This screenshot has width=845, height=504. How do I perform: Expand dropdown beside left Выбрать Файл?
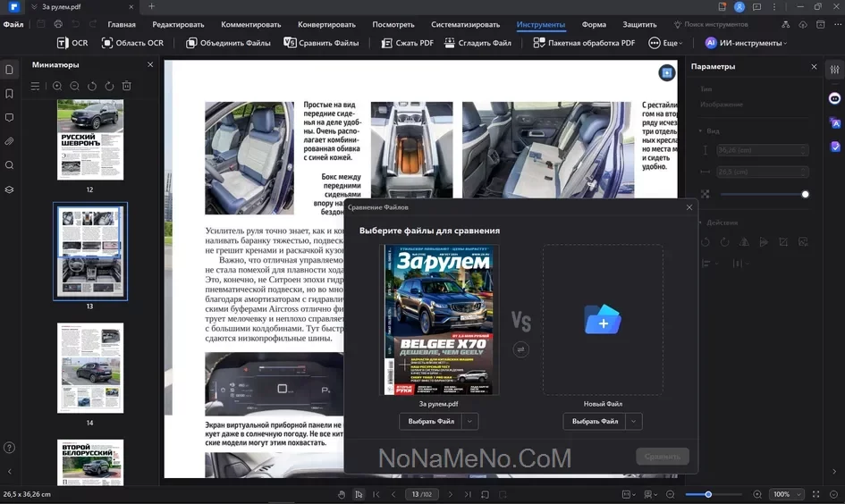(471, 421)
